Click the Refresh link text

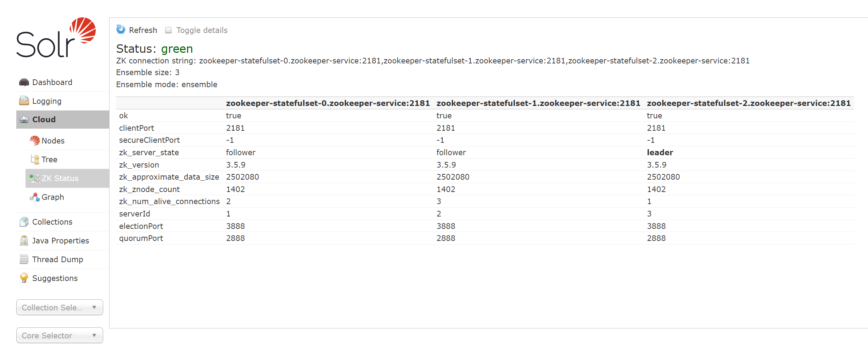(143, 30)
